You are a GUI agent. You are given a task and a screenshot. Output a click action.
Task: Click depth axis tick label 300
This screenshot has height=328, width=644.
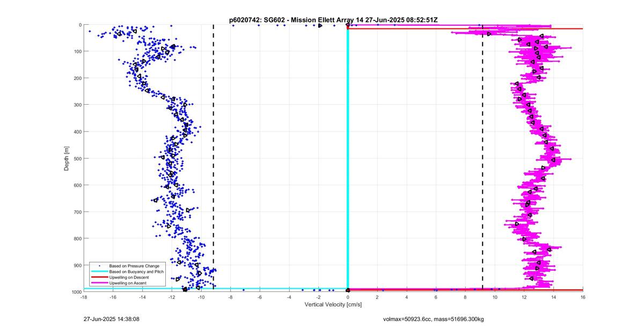point(77,105)
